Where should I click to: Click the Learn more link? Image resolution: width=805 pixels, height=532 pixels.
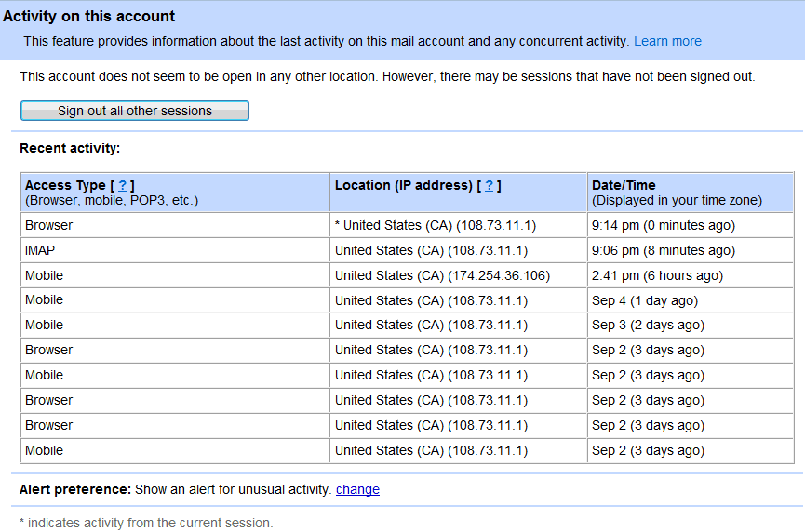(667, 41)
